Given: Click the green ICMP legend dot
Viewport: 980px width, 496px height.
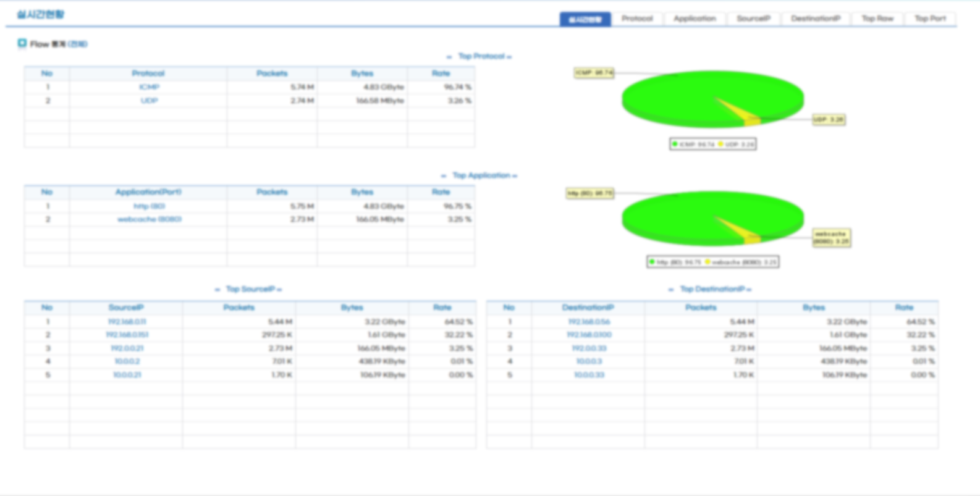Looking at the screenshot, I should point(675,144).
